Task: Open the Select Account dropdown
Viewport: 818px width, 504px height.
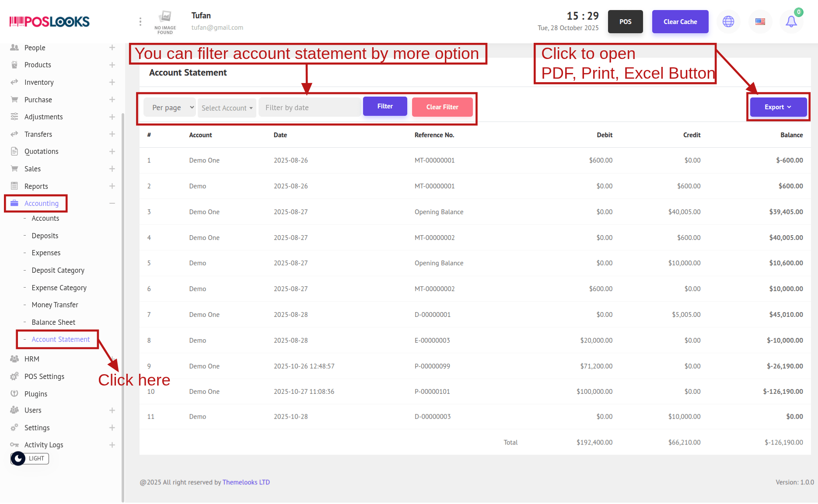Action: click(227, 108)
